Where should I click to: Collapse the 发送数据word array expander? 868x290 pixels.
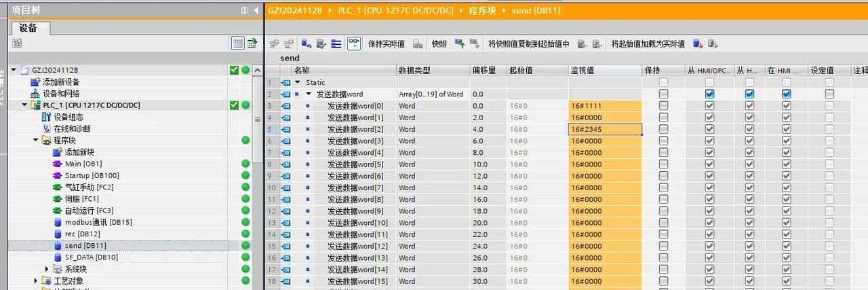click(x=309, y=94)
